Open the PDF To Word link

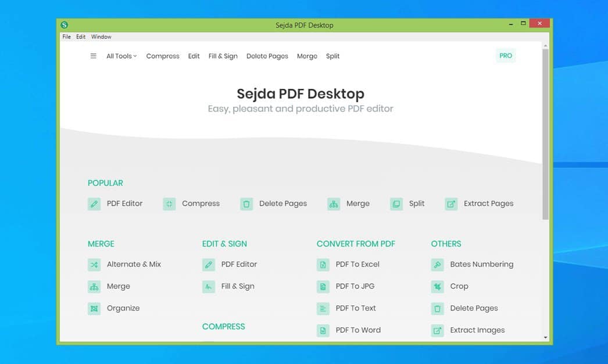click(358, 330)
